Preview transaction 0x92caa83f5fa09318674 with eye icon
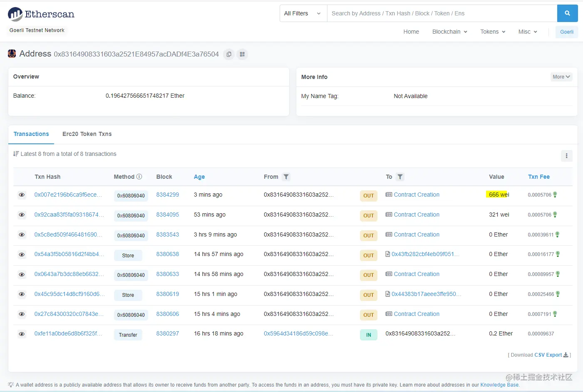 tap(22, 215)
